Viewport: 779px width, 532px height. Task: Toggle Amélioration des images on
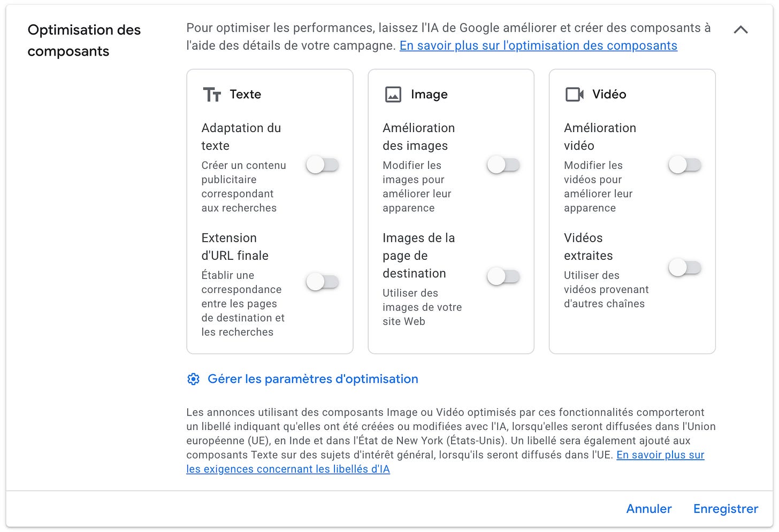coord(503,165)
